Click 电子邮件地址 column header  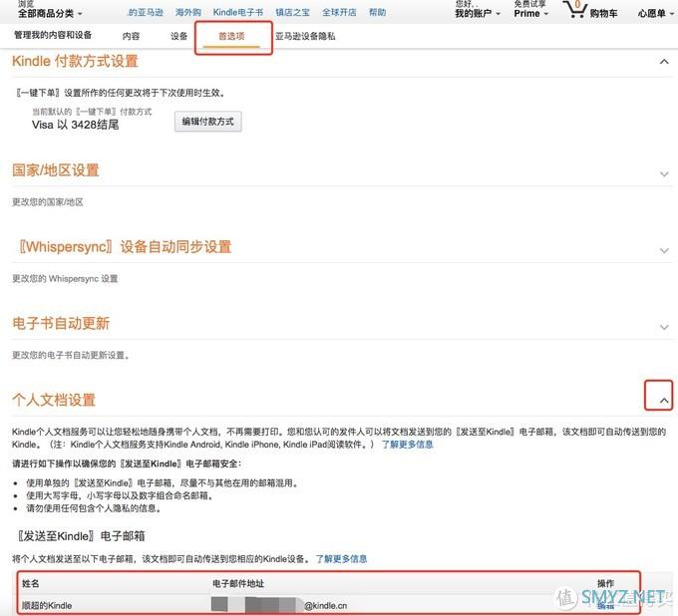pos(238,583)
